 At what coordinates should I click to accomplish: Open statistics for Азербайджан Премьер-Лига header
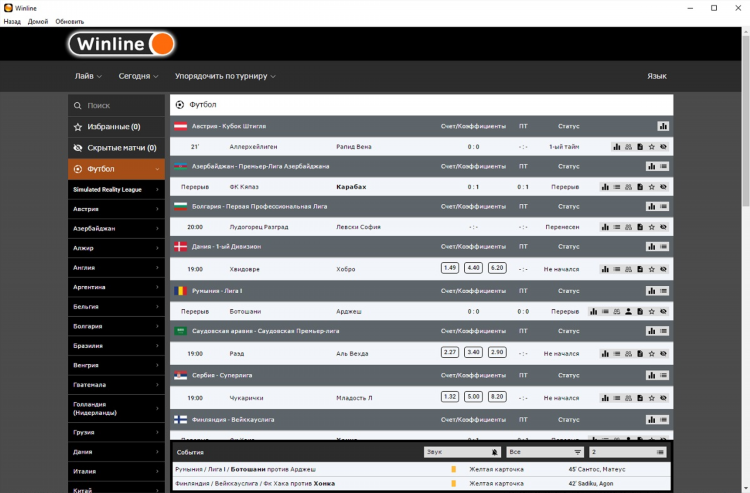click(651, 166)
